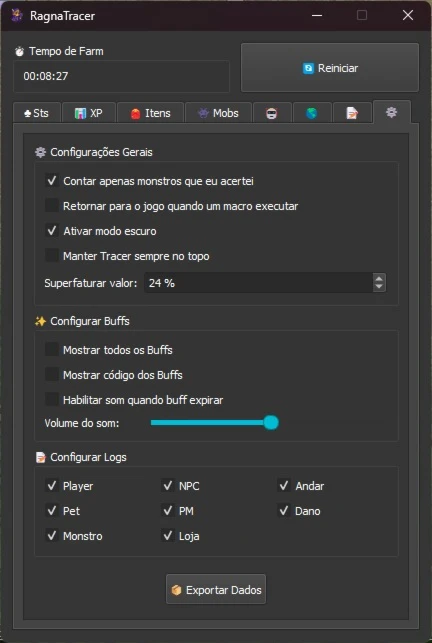This screenshot has height=643, width=432.
Task: Uncheck the Pet log checkbox
Action: click(x=52, y=511)
